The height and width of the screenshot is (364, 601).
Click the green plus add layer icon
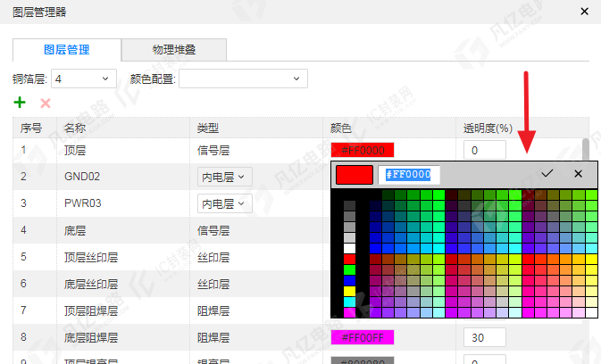coord(20,103)
